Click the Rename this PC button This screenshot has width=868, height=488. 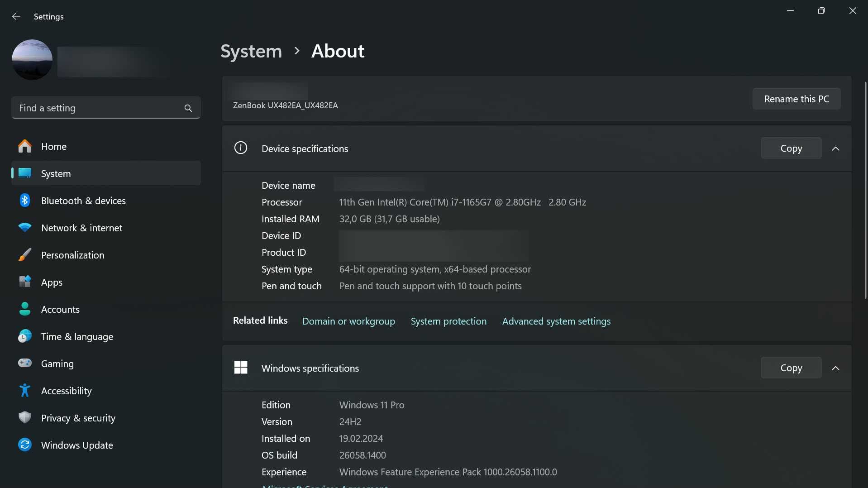click(796, 99)
